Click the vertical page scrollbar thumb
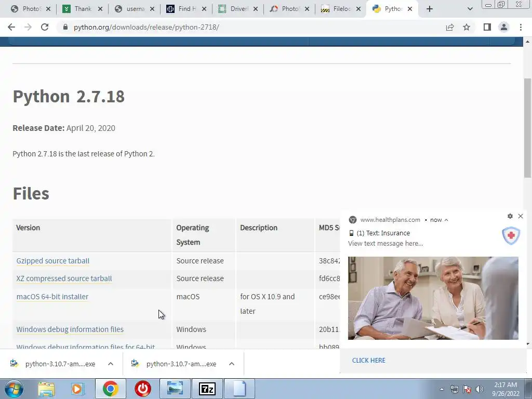532x399 pixels. click(527, 128)
